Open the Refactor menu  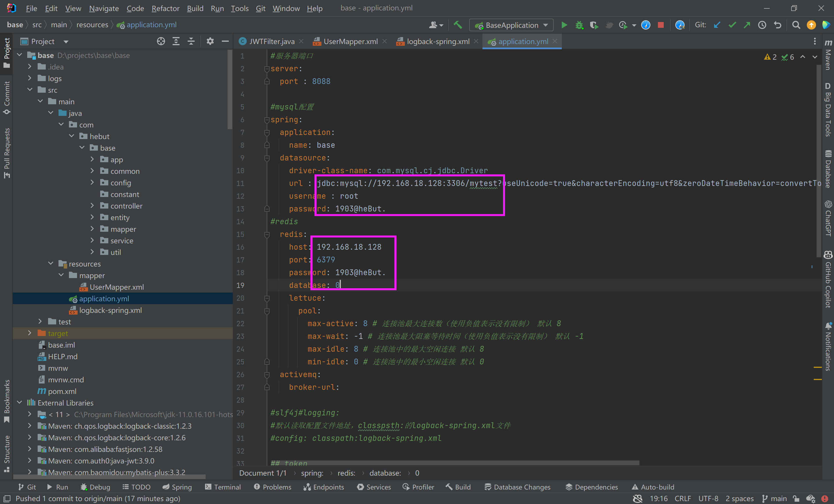[165, 8]
